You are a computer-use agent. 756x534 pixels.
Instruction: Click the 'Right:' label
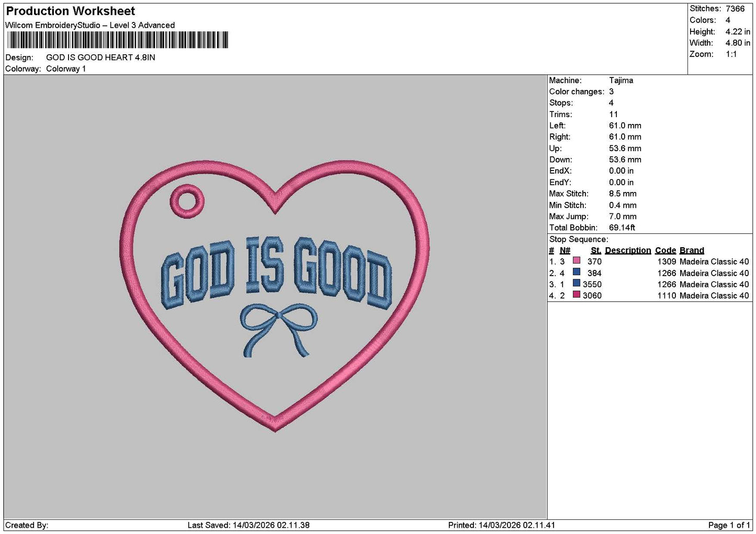[560, 137]
